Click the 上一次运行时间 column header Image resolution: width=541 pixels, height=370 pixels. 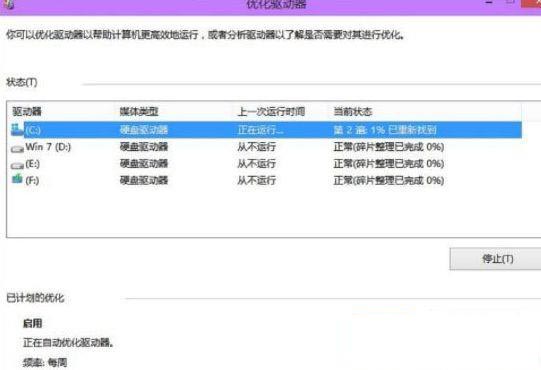271,111
